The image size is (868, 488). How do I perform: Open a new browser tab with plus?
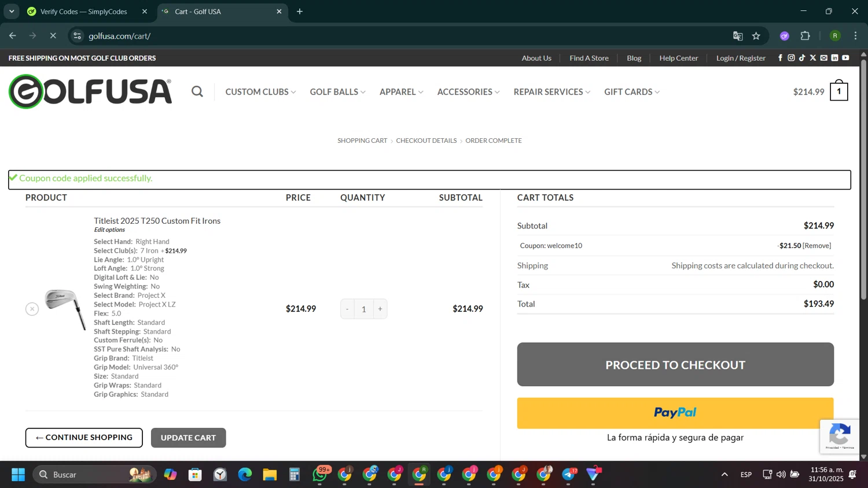tap(300, 12)
